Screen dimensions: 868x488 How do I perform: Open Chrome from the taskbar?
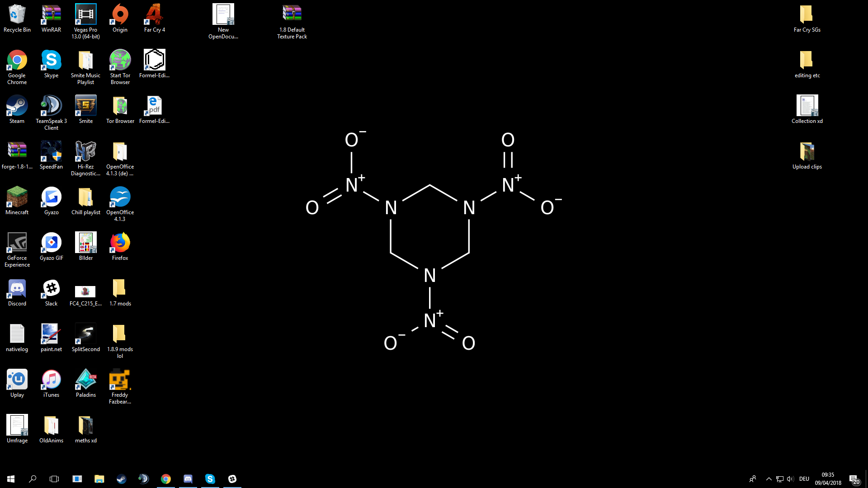(x=166, y=479)
